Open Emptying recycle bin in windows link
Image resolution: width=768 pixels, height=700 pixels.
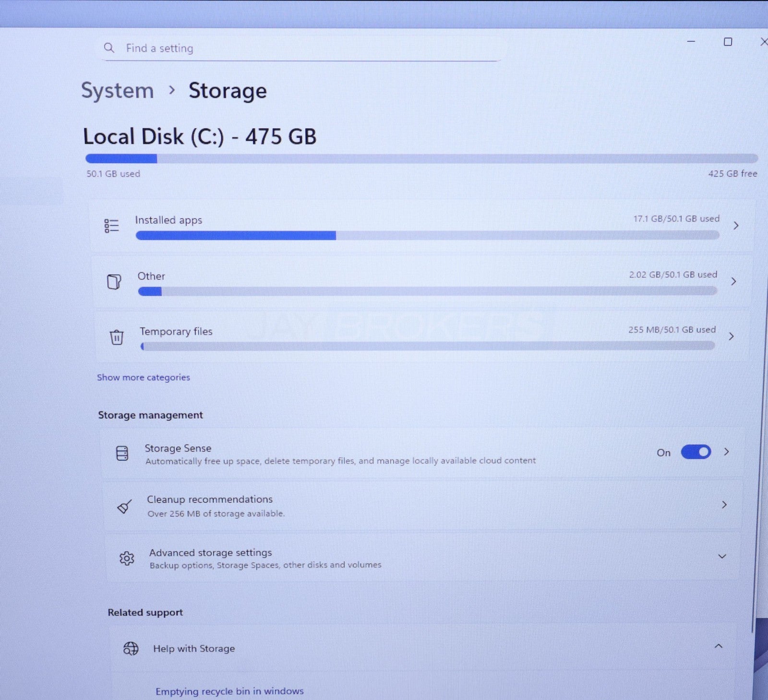pyautogui.click(x=229, y=691)
